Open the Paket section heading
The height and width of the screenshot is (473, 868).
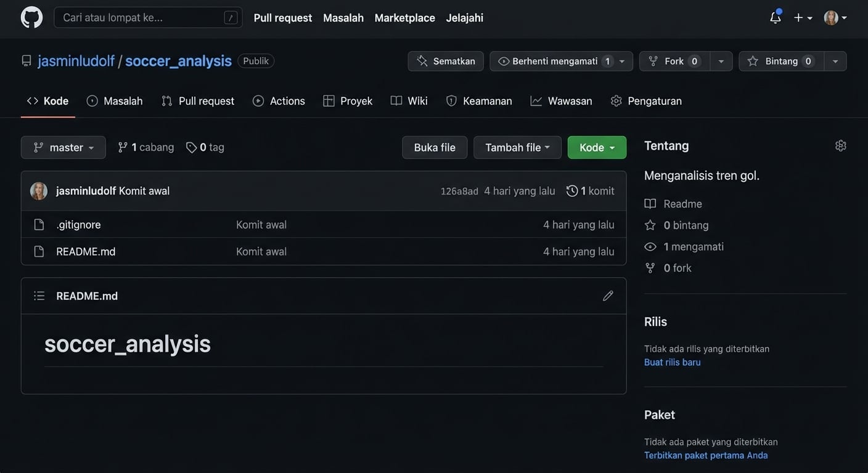click(660, 414)
